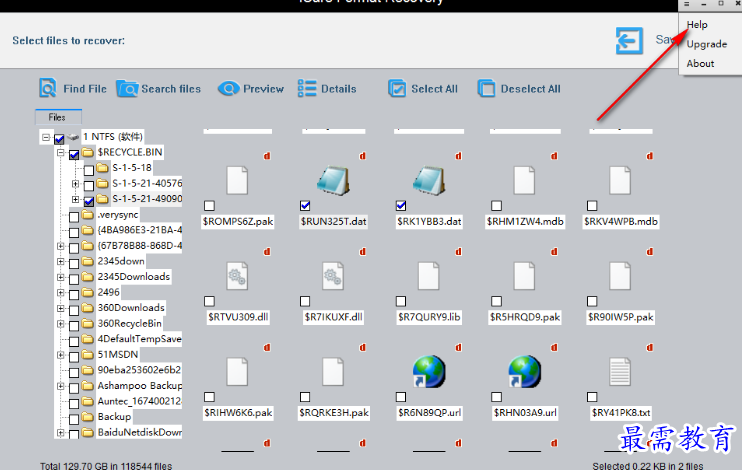Expand the 2345down folder node
This screenshot has width=742, height=470.
(61, 261)
